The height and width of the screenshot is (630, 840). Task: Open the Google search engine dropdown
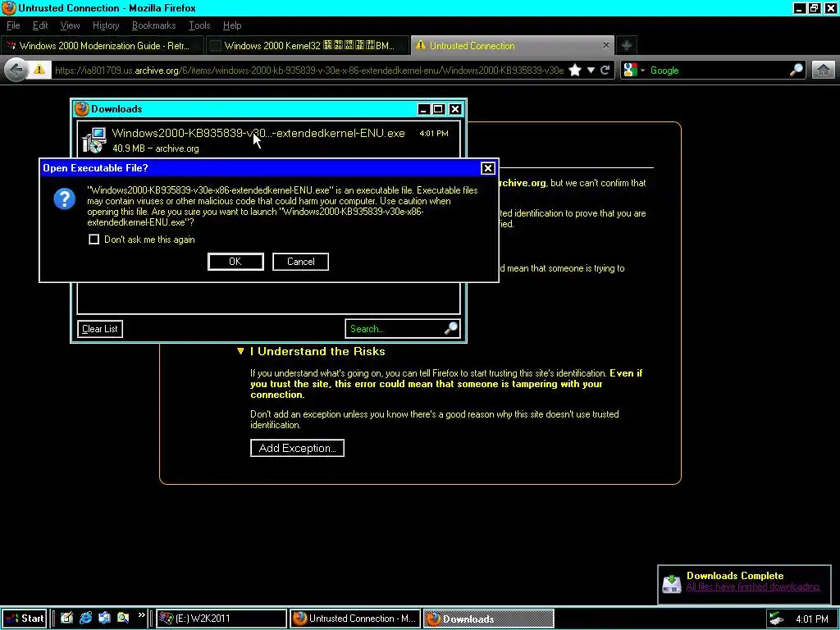coord(634,71)
